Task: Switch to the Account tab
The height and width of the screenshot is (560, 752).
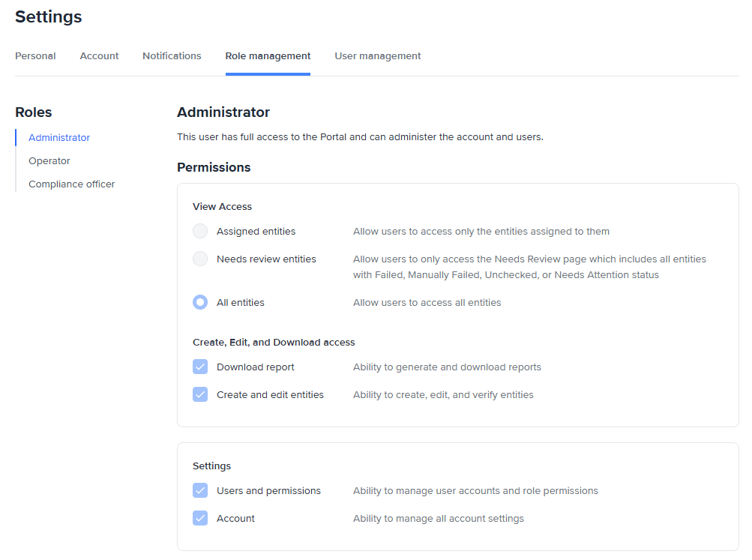Action: (99, 56)
